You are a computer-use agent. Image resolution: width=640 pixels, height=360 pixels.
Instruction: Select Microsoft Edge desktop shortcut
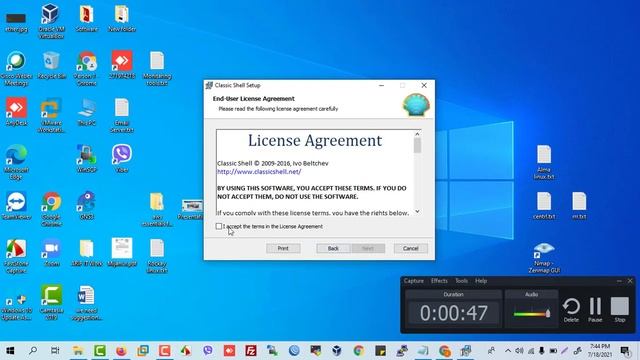[x=16, y=162]
